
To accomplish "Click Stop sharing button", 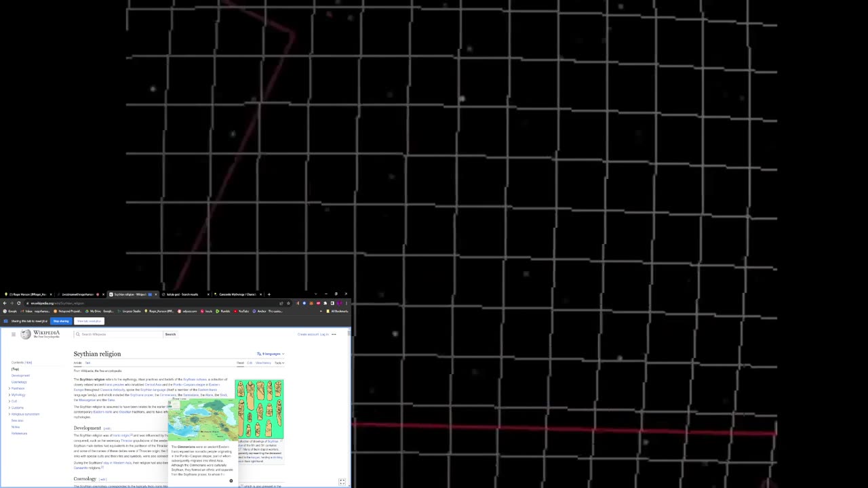I will [x=61, y=321].
